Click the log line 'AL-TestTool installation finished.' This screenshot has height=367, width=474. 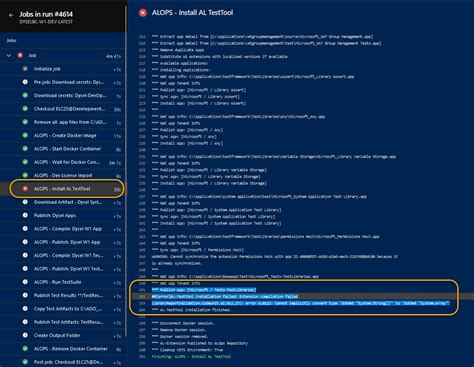191,310
